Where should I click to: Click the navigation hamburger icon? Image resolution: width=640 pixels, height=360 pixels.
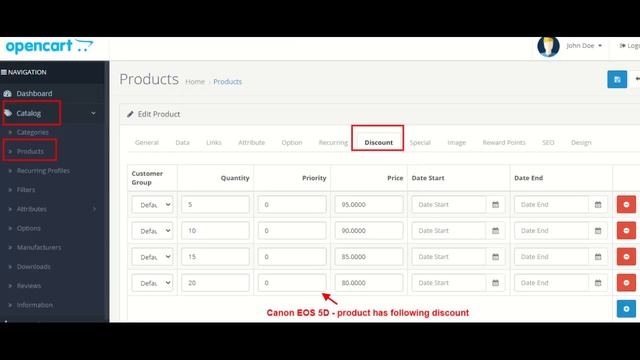pos(4,72)
